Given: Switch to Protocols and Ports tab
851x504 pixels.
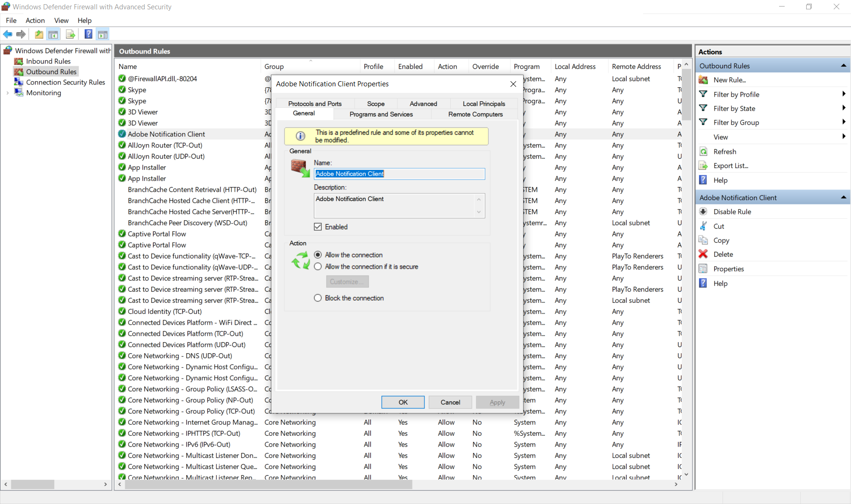Looking at the screenshot, I should click(315, 104).
